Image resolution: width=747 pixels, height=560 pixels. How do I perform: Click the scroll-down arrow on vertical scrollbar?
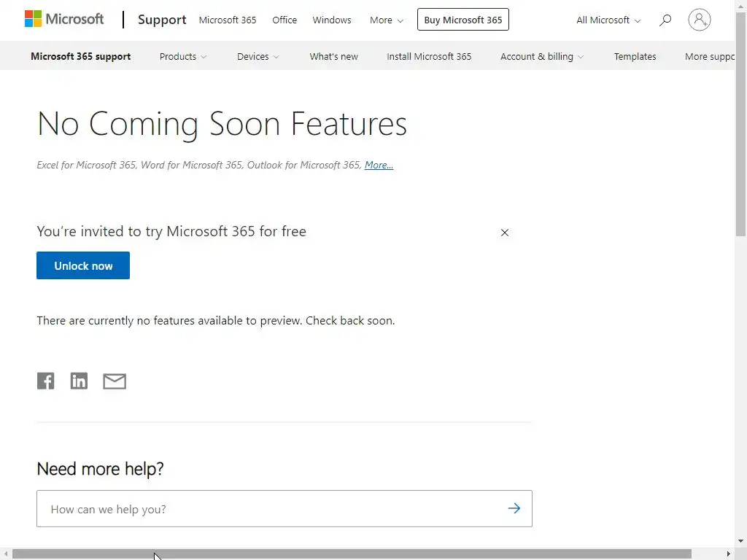[740, 541]
